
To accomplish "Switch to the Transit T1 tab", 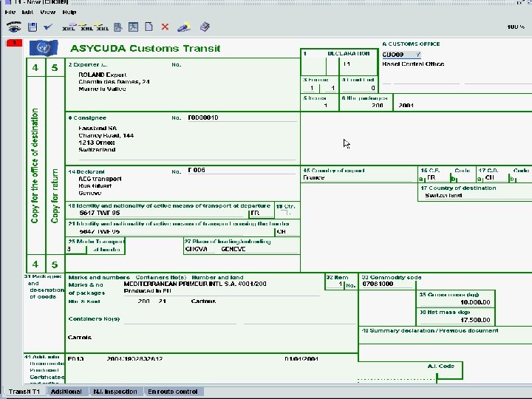I will (24, 392).
